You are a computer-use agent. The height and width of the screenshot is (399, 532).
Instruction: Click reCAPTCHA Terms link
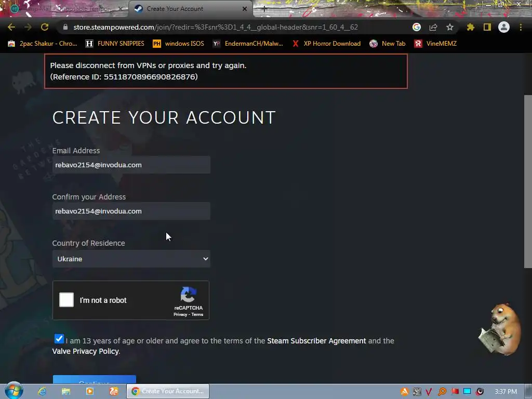(x=197, y=314)
